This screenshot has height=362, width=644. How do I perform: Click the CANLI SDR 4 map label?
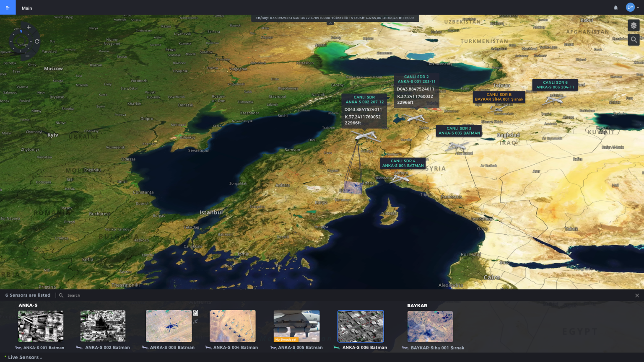403,163
